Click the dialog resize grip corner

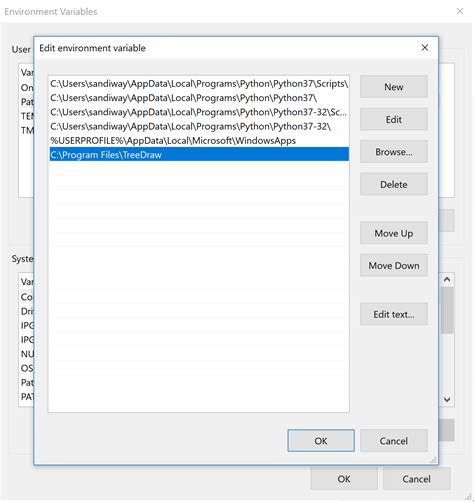433,460
